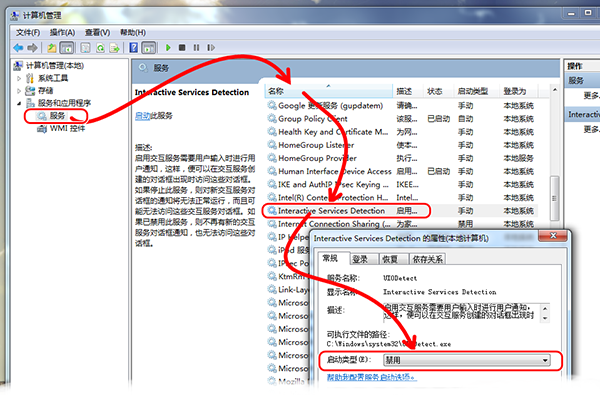Click the Group Policy Client gear icon

pyautogui.click(x=272, y=119)
